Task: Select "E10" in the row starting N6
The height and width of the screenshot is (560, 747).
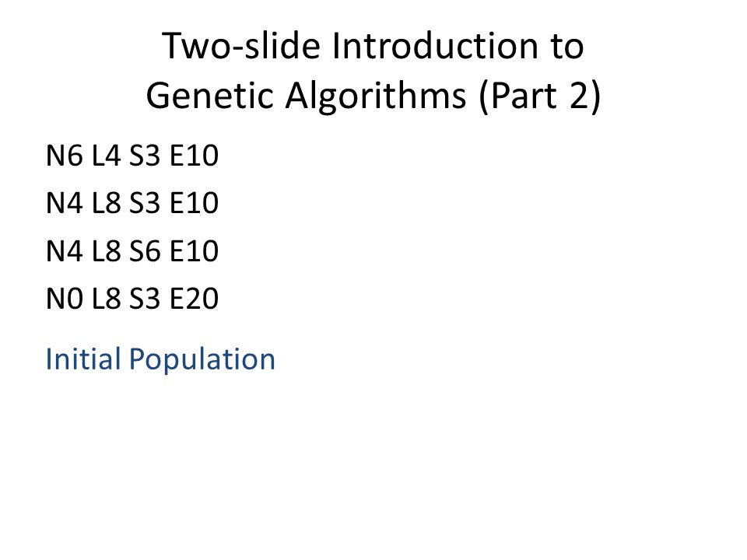Action: 194,156
